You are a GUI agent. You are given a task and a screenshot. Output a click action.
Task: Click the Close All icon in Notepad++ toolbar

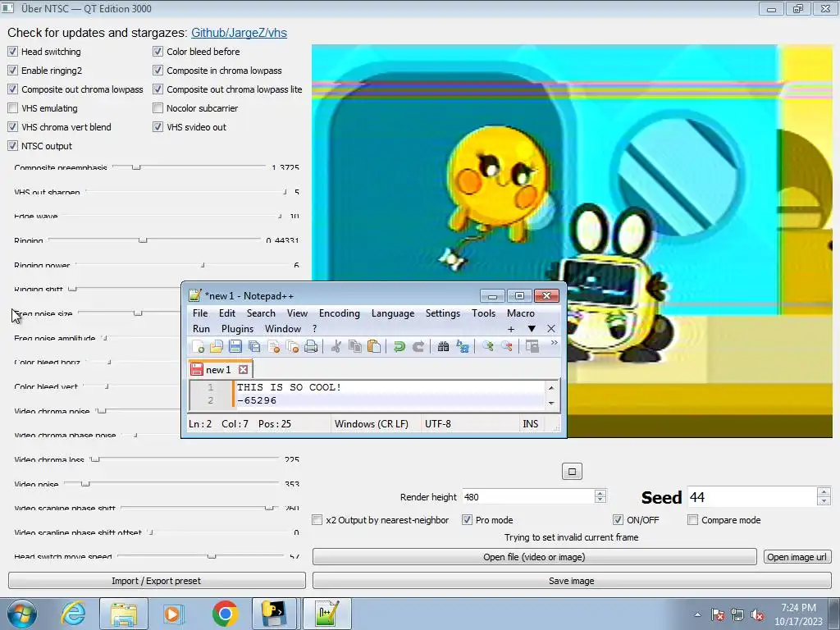tap(292, 347)
